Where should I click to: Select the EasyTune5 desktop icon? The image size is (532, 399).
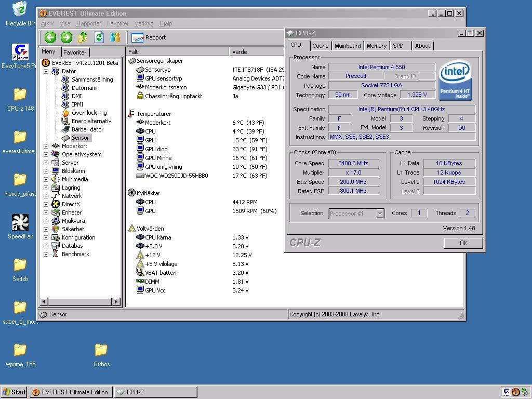pos(20,52)
